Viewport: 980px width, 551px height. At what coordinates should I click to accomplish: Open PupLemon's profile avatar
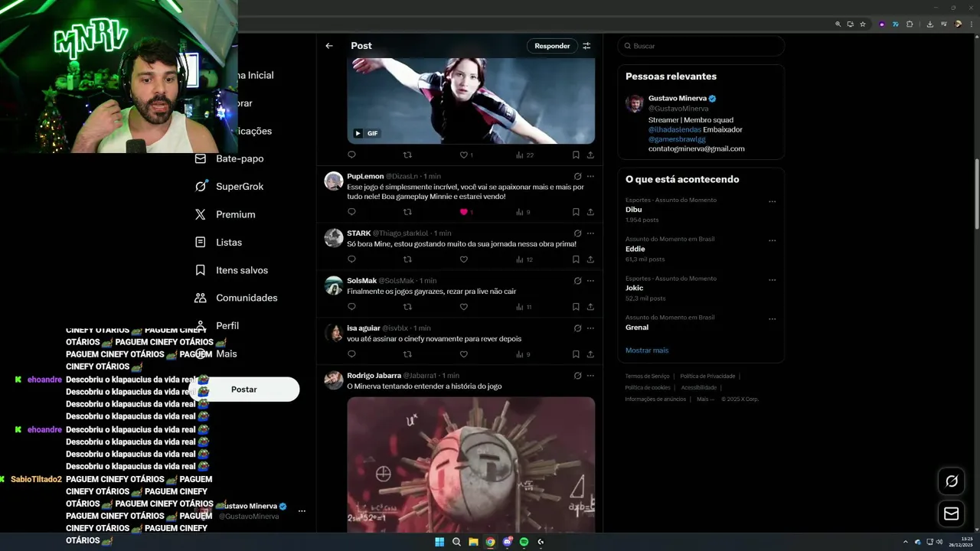(334, 181)
